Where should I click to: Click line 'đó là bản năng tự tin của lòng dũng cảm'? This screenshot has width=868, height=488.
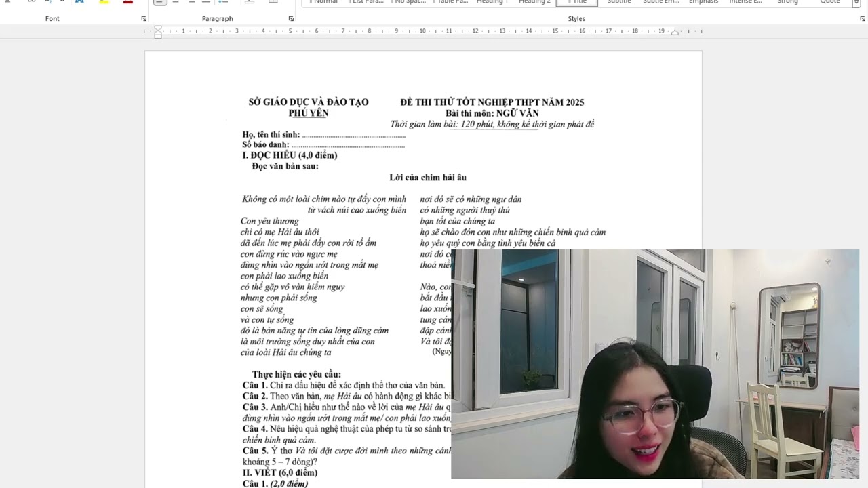coord(315,331)
